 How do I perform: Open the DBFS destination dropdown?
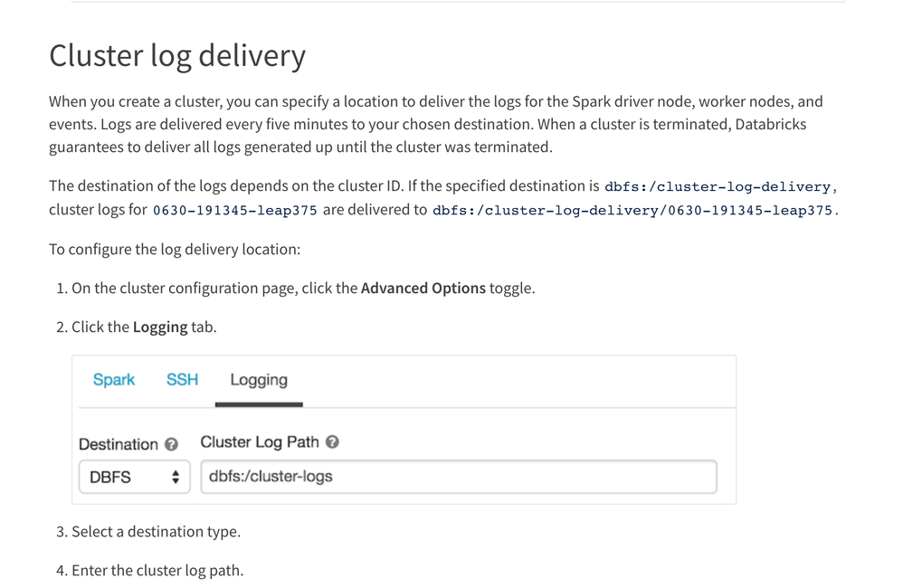(134, 477)
